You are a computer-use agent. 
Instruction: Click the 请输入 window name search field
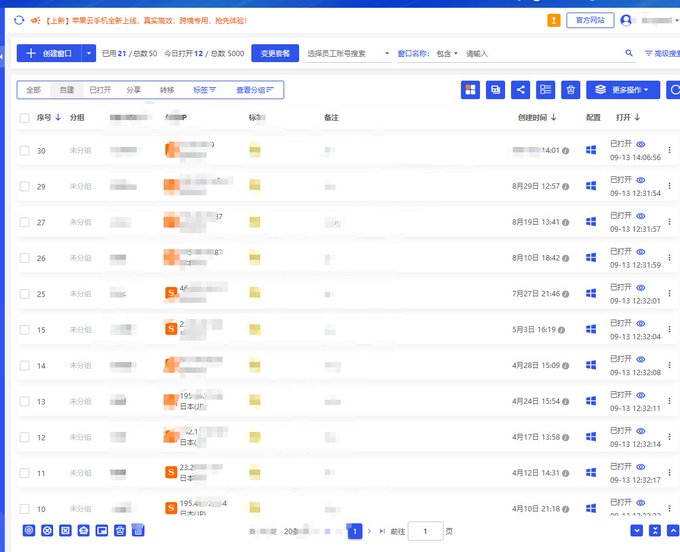click(x=542, y=53)
